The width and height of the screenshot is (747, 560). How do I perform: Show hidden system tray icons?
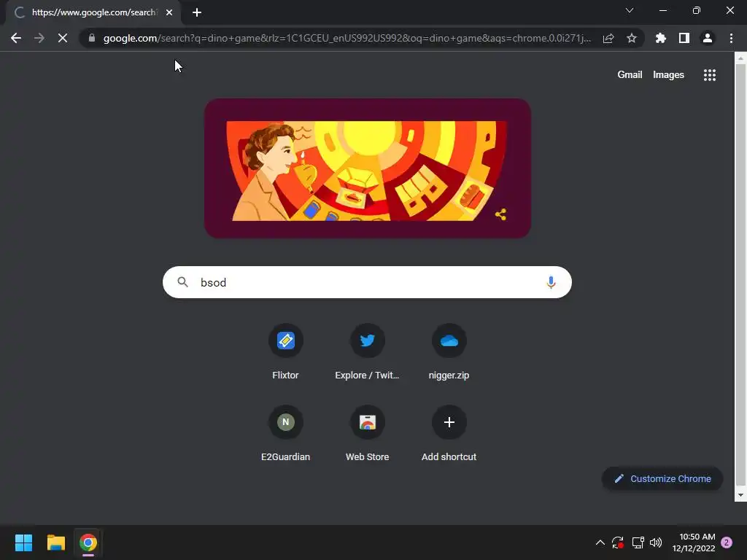[x=600, y=542]
